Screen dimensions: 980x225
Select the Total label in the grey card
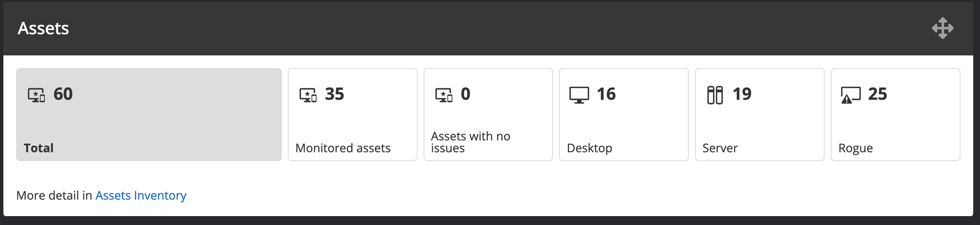pyautogui.click(x=39, y=148)
